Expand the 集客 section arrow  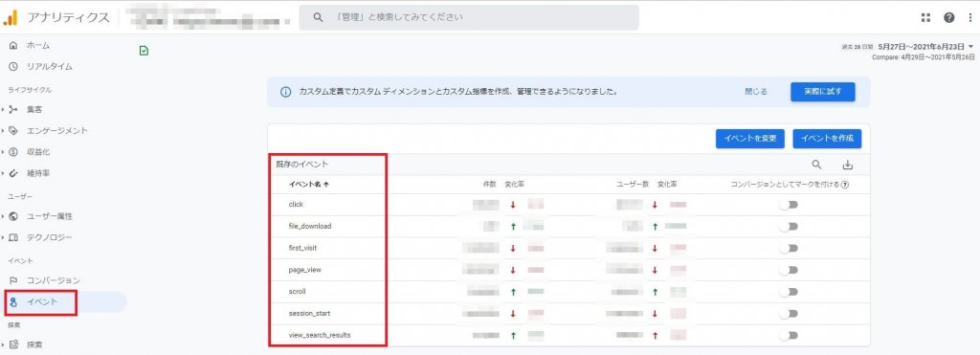[x=3, y=109]
